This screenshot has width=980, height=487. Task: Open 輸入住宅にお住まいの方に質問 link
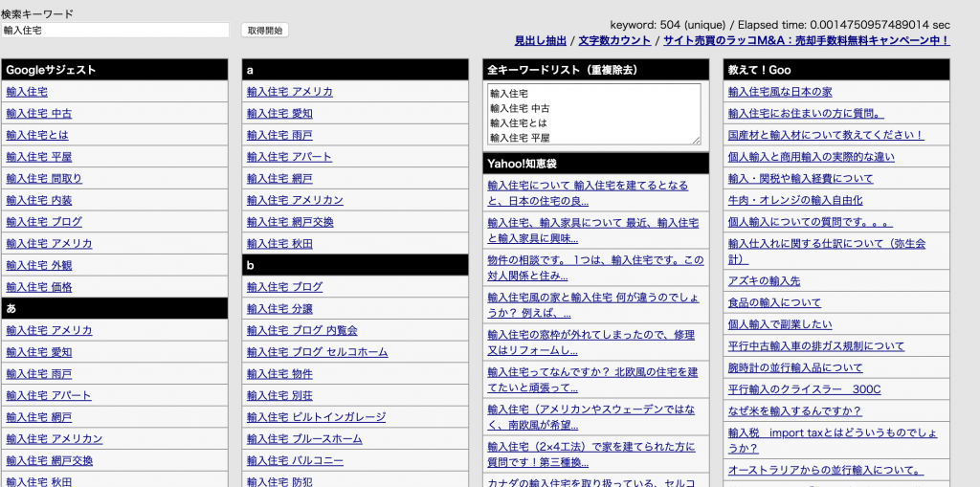pyautogui.click(x=806, y=114)
